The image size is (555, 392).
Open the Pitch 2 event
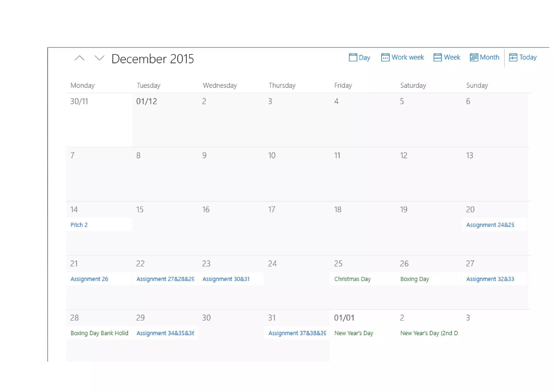click(79, 225)
